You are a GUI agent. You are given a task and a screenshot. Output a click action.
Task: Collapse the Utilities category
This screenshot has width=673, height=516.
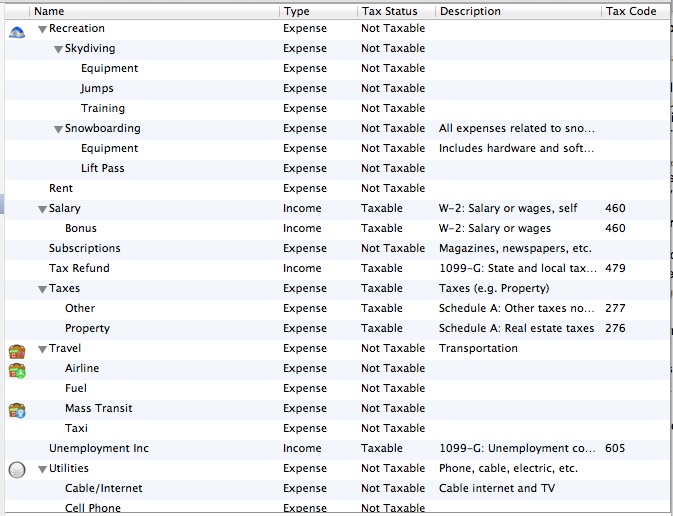(42, 469)
